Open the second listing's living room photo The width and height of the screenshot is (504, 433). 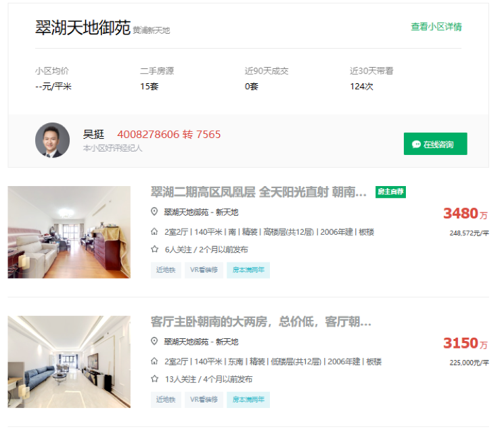[69, 361]
